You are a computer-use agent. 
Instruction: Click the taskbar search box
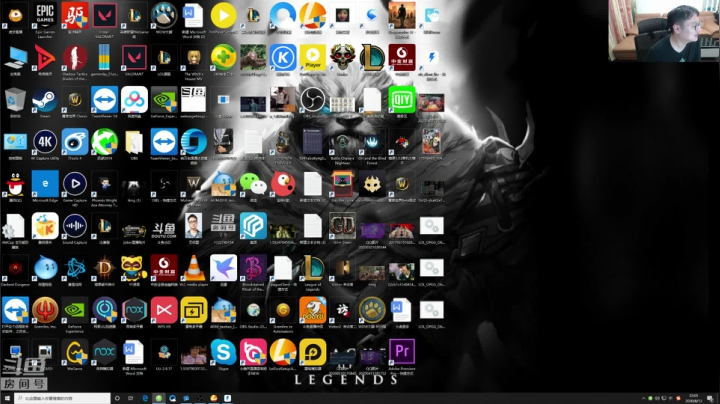pos(62,398)
